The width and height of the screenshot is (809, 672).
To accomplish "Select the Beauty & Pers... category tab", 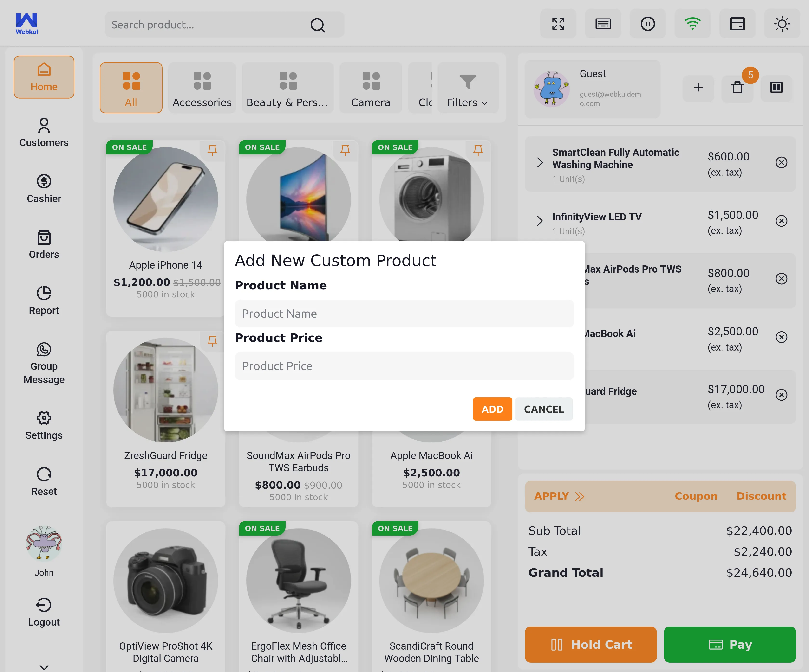I will coord(287,88).
